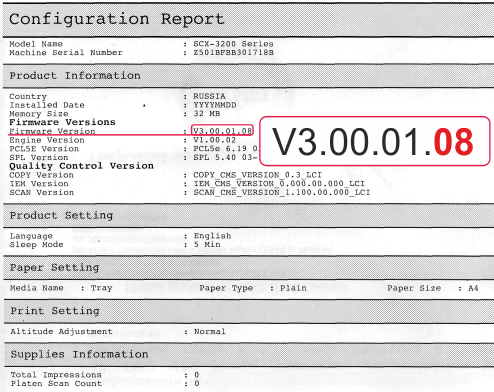The height and width of the screenshot is (392, 494).
Task: Click the 'Normal' altitude value
Action: pos(210,332)
